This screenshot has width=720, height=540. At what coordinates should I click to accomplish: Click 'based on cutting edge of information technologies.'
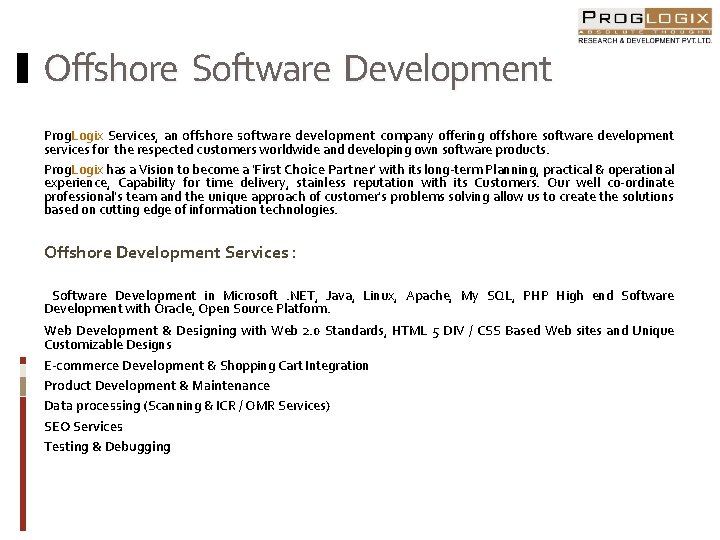(x=191, y=210)
